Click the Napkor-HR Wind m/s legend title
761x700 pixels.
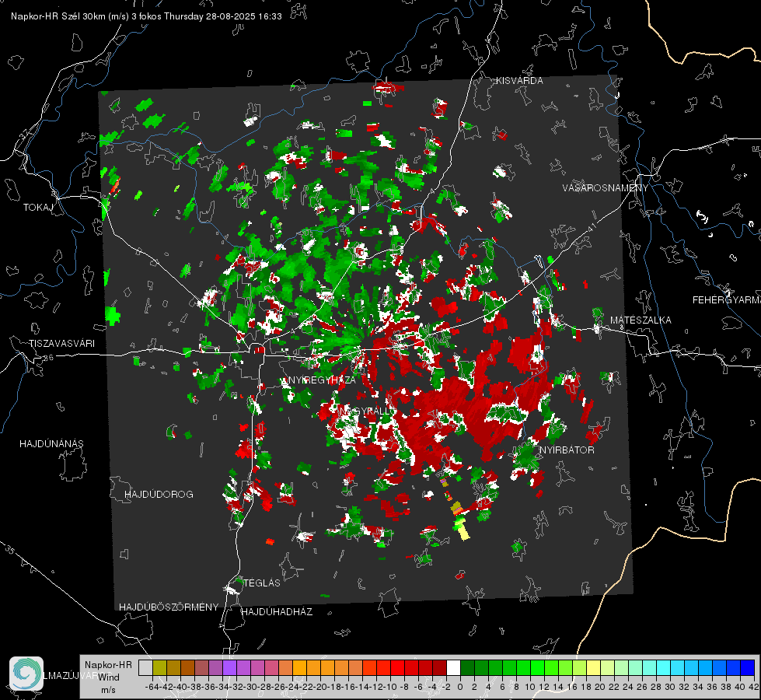point(108,677)
